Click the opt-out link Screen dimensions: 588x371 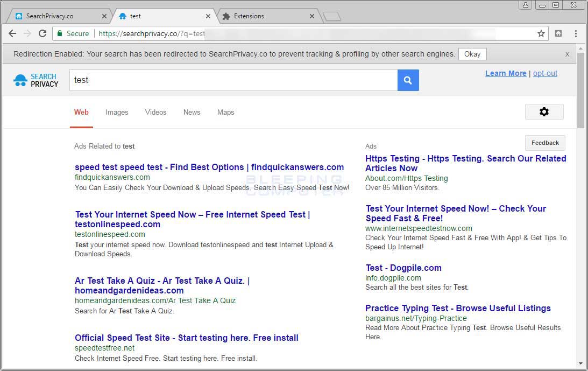545,73
